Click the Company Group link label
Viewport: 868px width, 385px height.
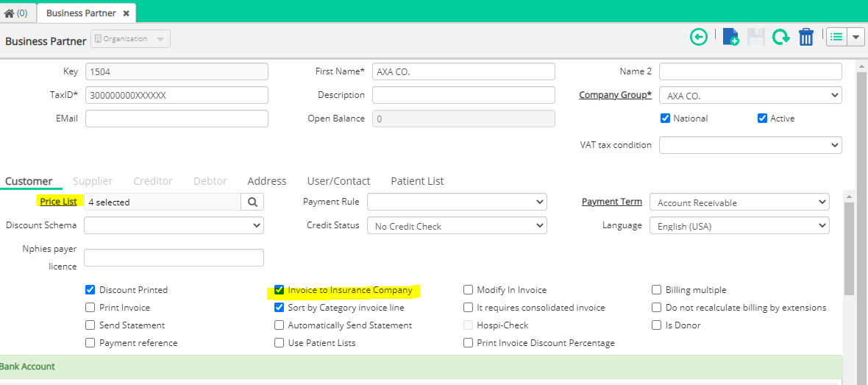point(616,95)
